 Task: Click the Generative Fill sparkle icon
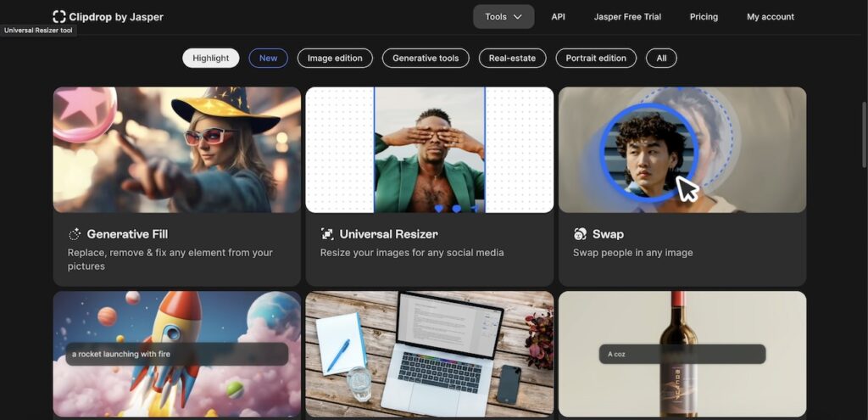tap(75, 234)
